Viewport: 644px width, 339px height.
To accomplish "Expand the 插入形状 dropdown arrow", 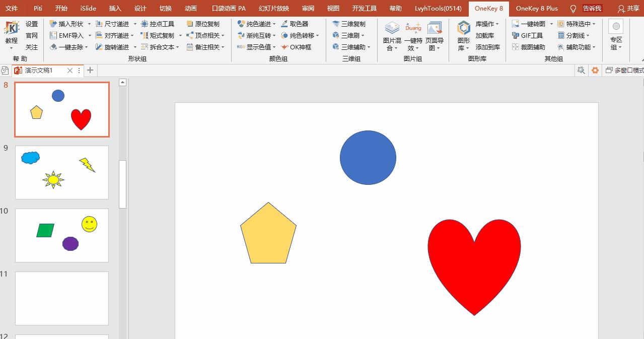I will pos(89,24).
